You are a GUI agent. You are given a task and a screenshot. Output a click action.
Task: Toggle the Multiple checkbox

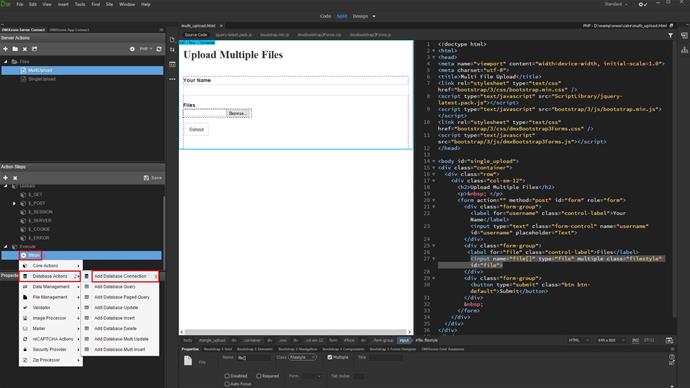tap(330, 357)
